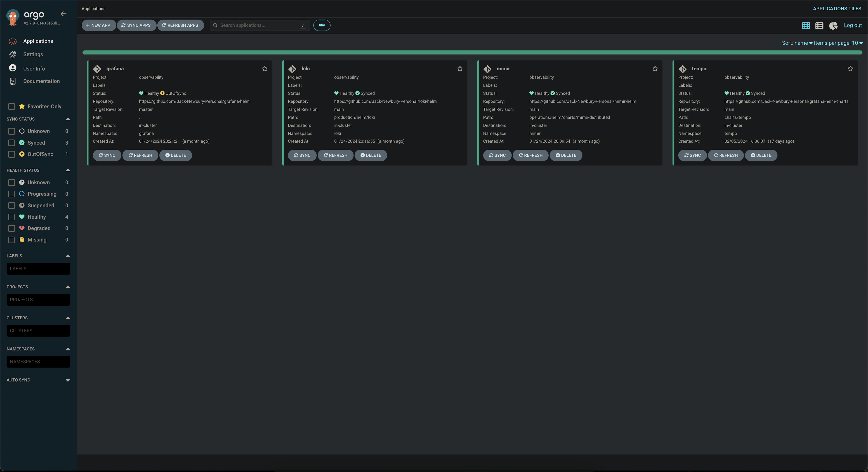Collapse the Namespaces filter section
Viewport: 868px width, 472px height.
[x=68, y=349]
